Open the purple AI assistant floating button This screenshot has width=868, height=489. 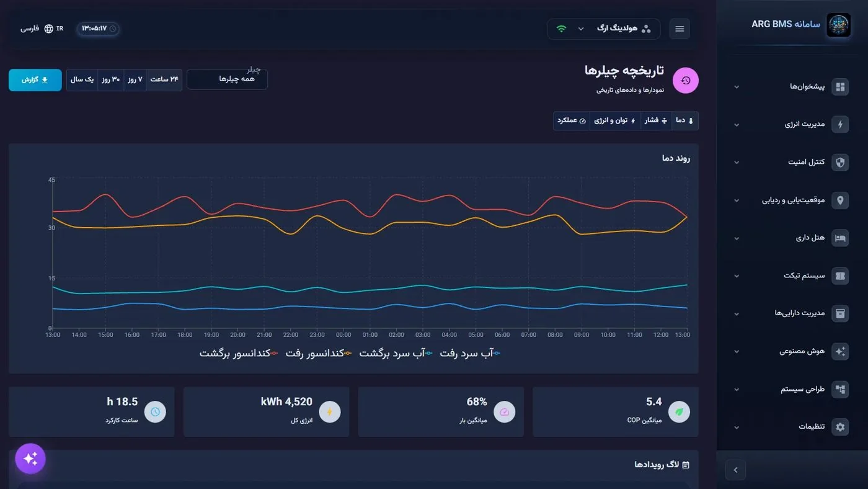click(x=30, y=459)
